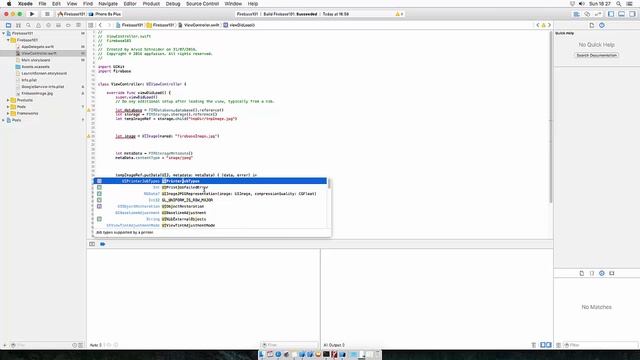The image size is (640, 360).
Task: Click the editor vertical scrollbar
Action: pyautogui.click(x=551, y=117)
